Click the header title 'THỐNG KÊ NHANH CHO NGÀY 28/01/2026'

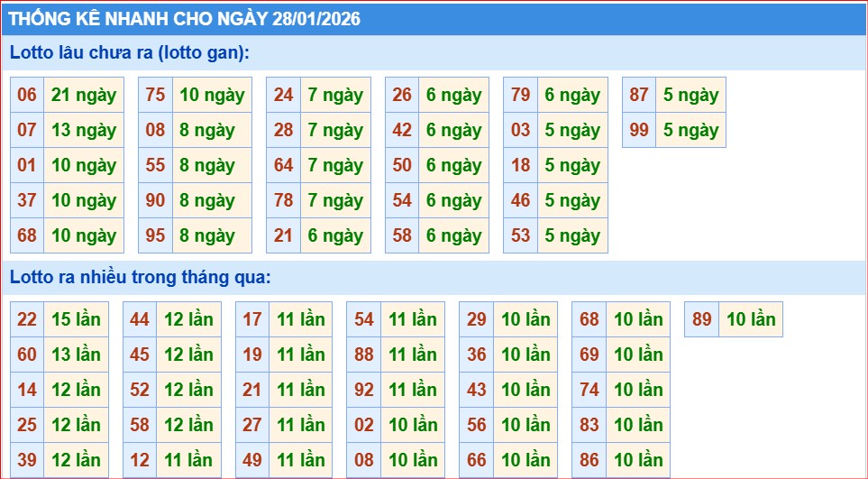tap(185, 19)
